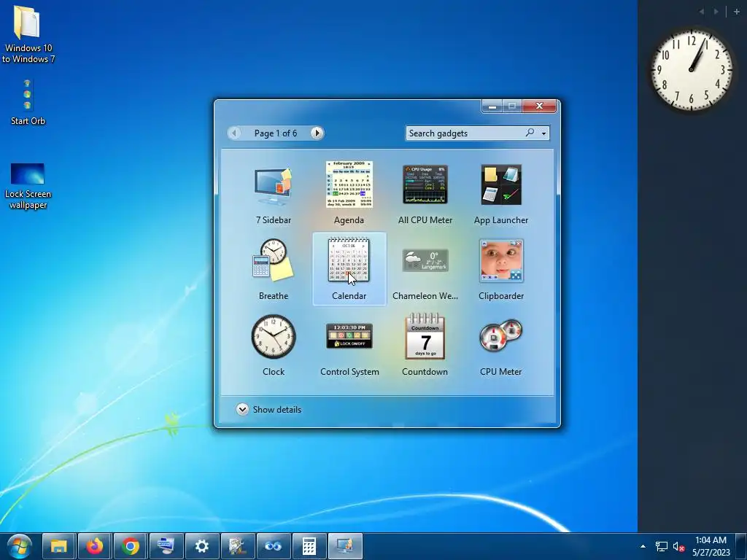Open Calculator from the taskbar
Viewport: 747px width, 560px height.
click(x=309, y=545)
